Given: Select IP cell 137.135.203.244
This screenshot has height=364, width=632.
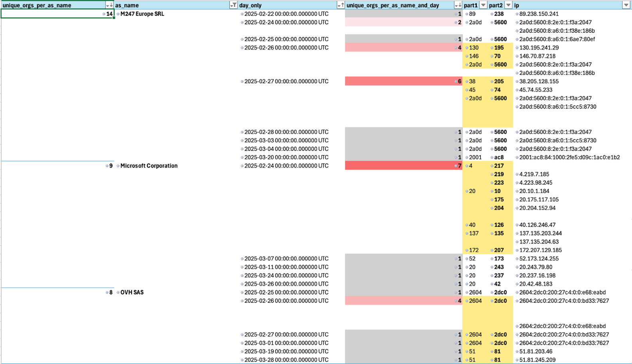Looking at the screenshot, I should coord(572,234).
